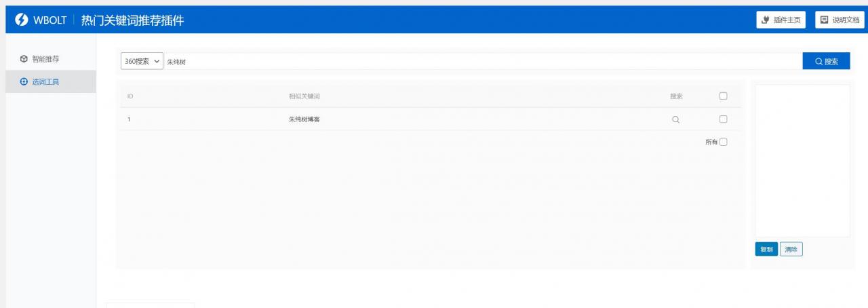
Task: Expand the 360搜索 search engine dropdown
Action: (x=142, y=61)
